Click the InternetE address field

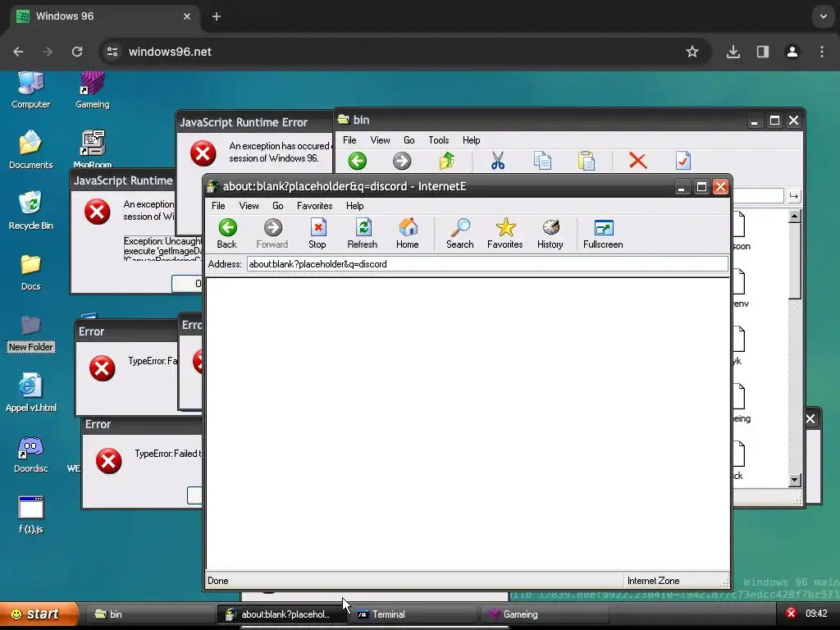pos(487,264)
